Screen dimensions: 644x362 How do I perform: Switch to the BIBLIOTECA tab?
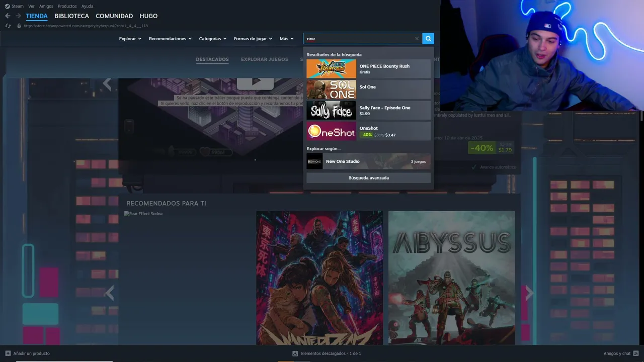click(x=72, y=16)
